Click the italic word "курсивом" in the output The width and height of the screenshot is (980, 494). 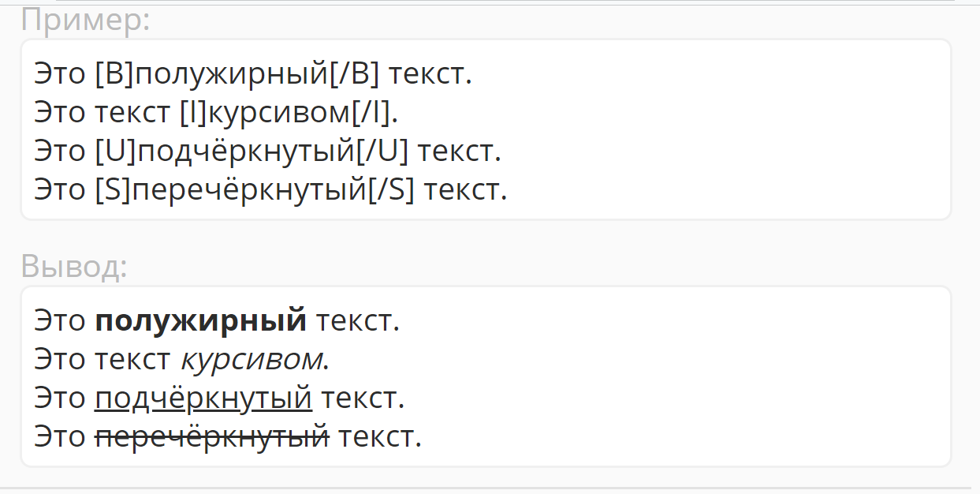[x=252, y=360]
